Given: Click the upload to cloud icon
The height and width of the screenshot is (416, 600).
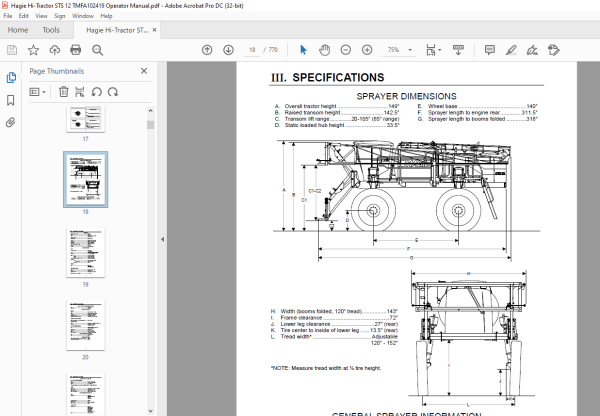Looking at the screenshot, I should coord(54,50).
